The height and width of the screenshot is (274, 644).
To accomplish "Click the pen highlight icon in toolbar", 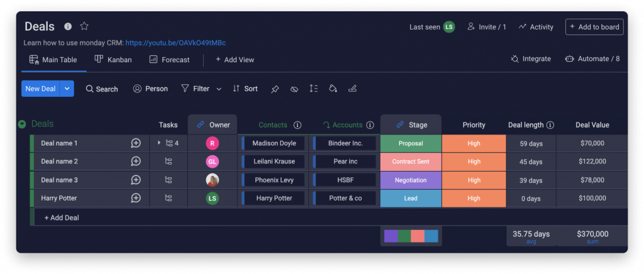I will (352, 89).
